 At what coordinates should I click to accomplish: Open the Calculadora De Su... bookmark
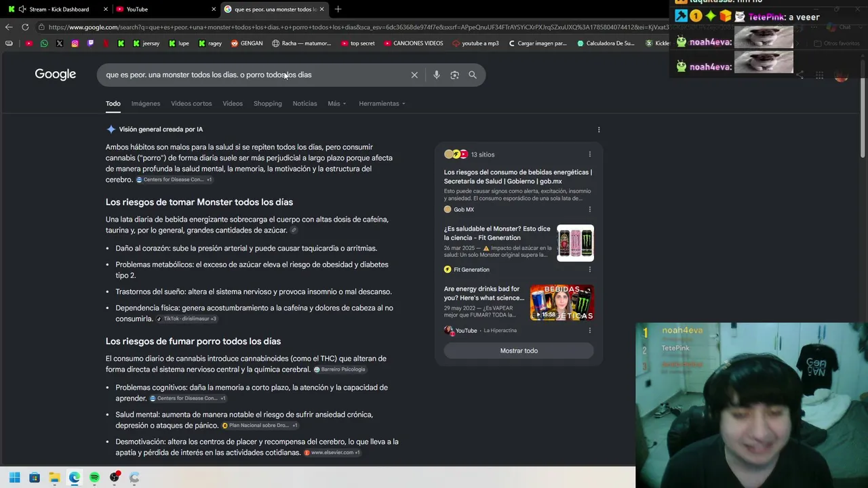pos(606,43)
